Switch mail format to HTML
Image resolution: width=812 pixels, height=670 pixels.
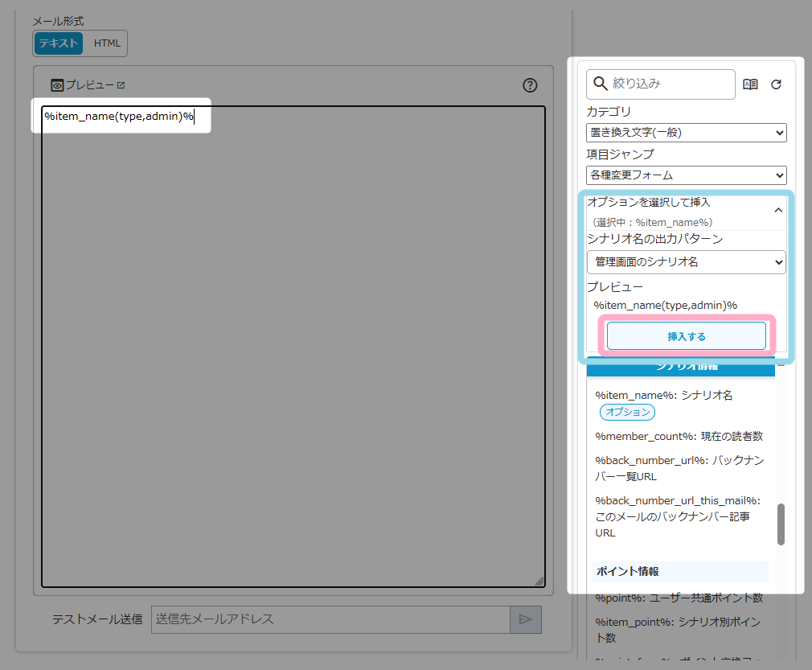[x=107, y=43]
